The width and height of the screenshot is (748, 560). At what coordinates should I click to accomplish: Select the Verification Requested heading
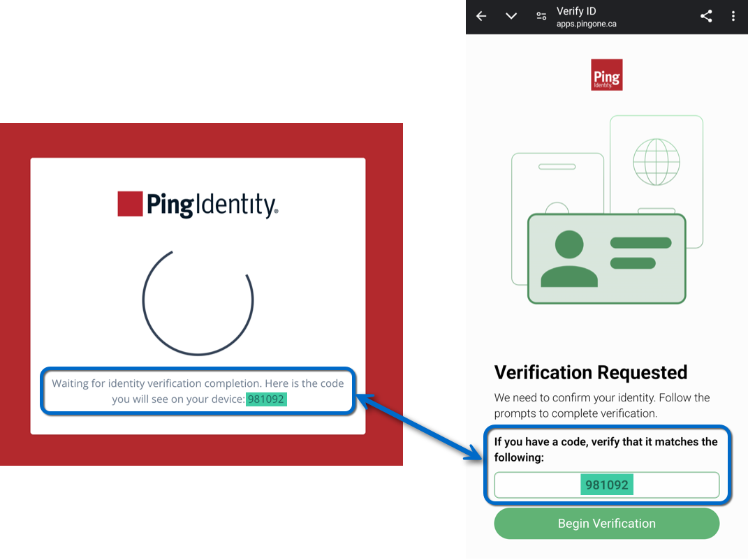point(590,372)
